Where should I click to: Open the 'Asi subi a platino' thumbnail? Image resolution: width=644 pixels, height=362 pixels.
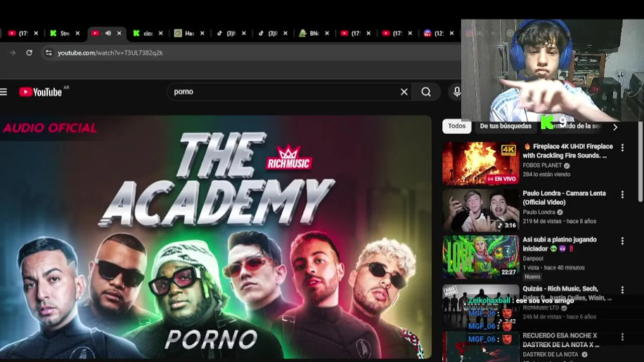coord(480,257)
